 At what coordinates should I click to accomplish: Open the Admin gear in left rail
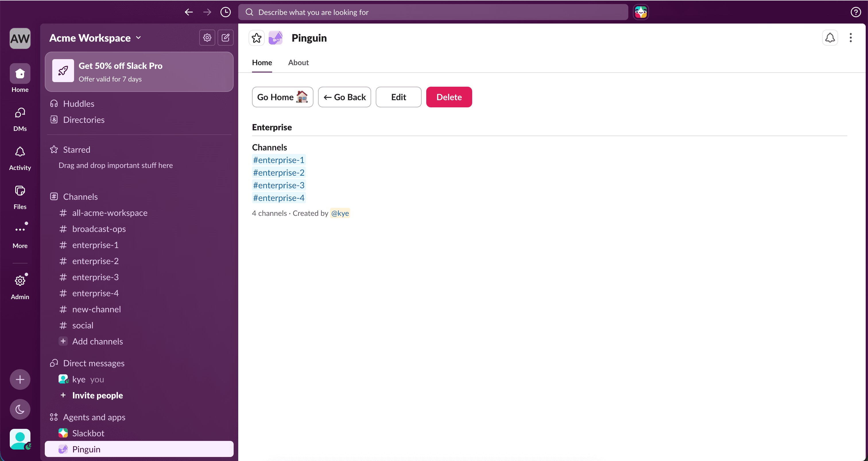[x=20, y=286]
